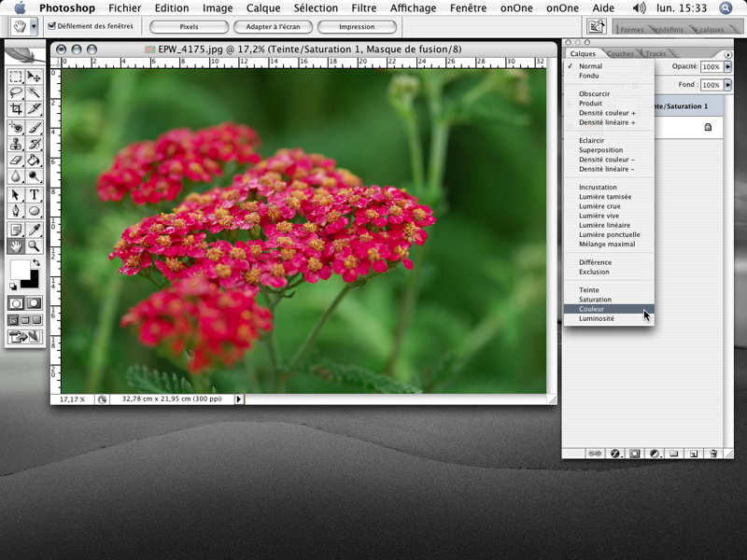The image size is (747, 560).
Task: Activate the Hand tool in toolbox
Action: click(x=16, y=246)
